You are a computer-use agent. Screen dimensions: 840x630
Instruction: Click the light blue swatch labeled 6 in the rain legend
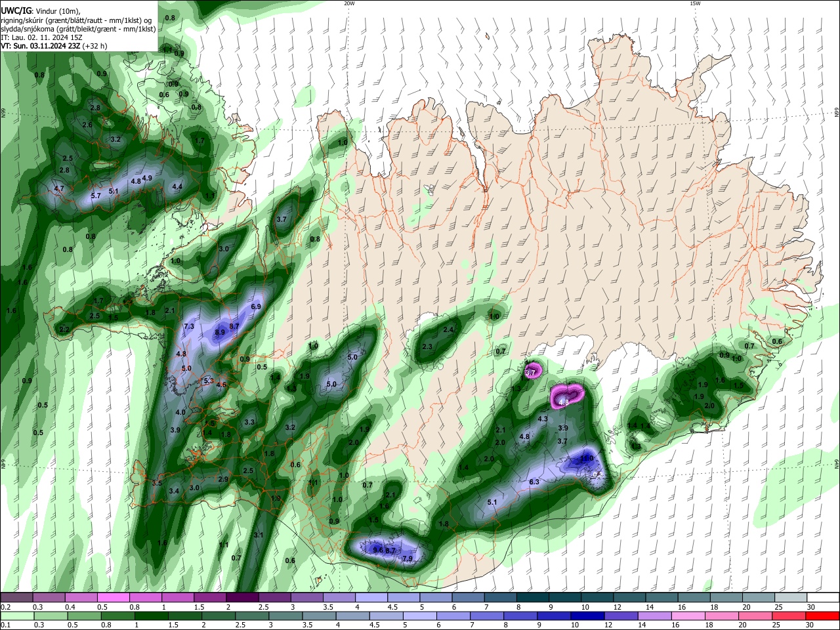click(453, 616)
